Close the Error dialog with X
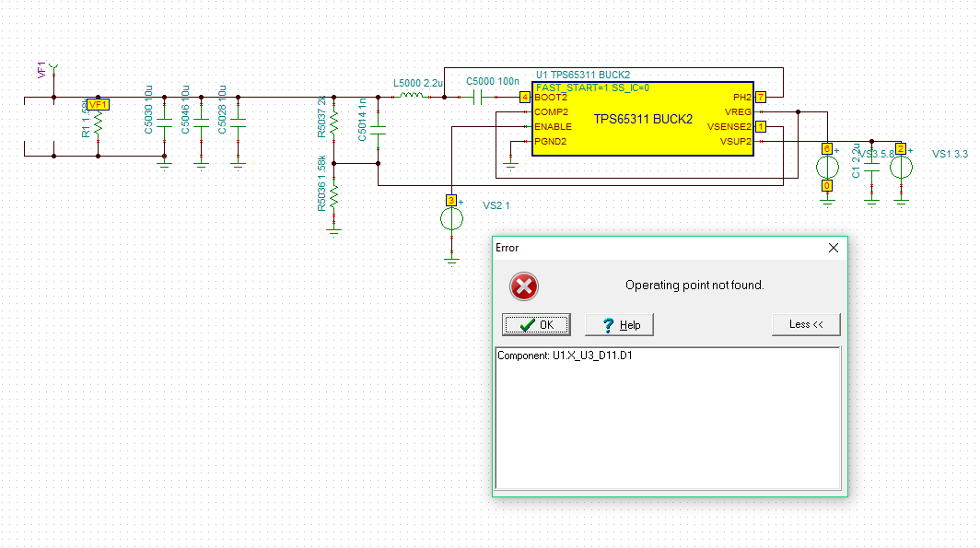 (834, 248)
